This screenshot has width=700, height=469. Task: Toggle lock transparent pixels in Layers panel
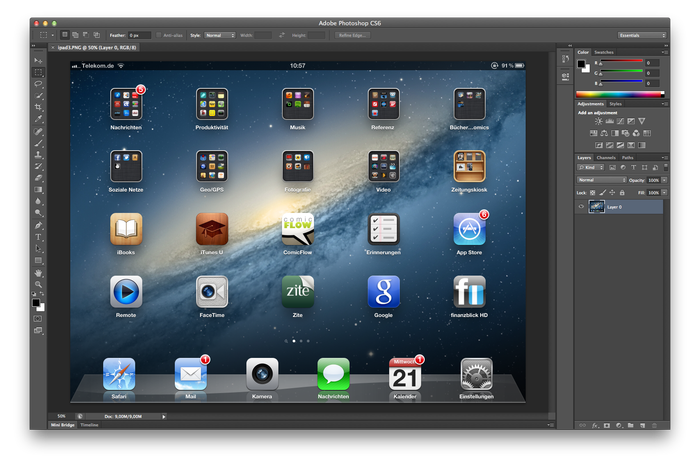coord(592,192)
